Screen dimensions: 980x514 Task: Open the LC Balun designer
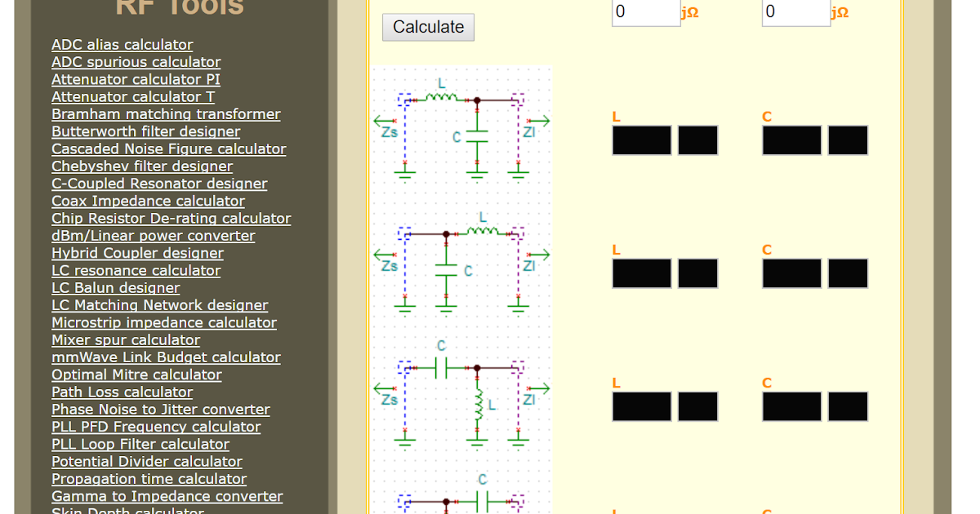(115, 288)
